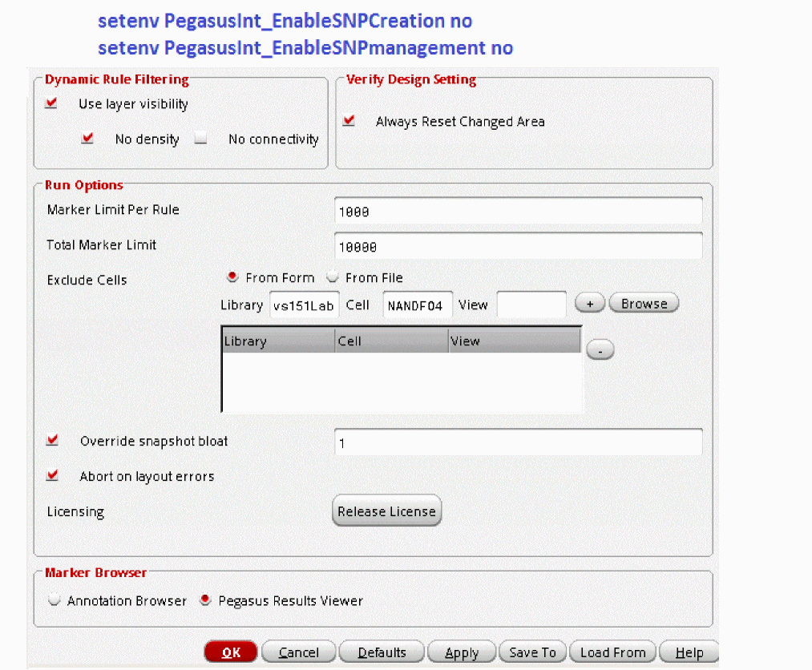
Task: Choose Annotation Browser as marker browser
Action: point(54,600)
